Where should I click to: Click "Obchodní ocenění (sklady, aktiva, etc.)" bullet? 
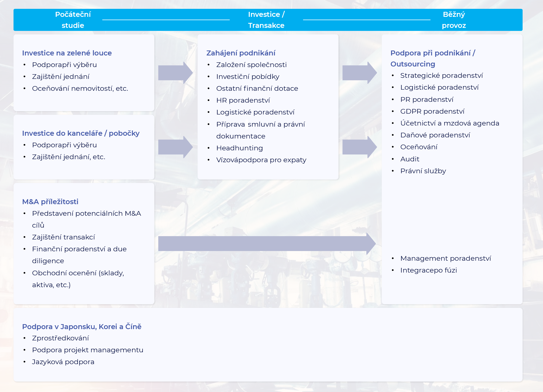(x=78, y=279)
